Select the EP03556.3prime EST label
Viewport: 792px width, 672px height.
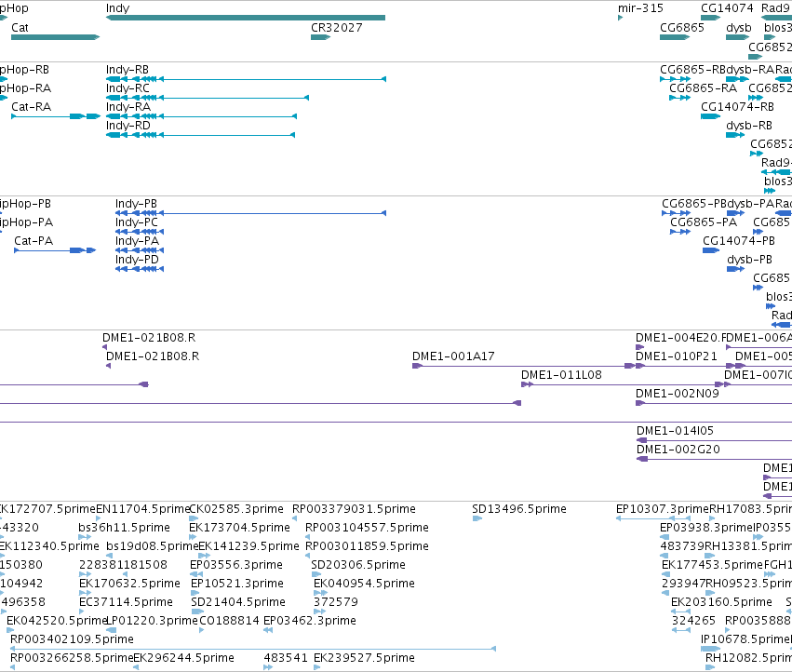(236, 565)
